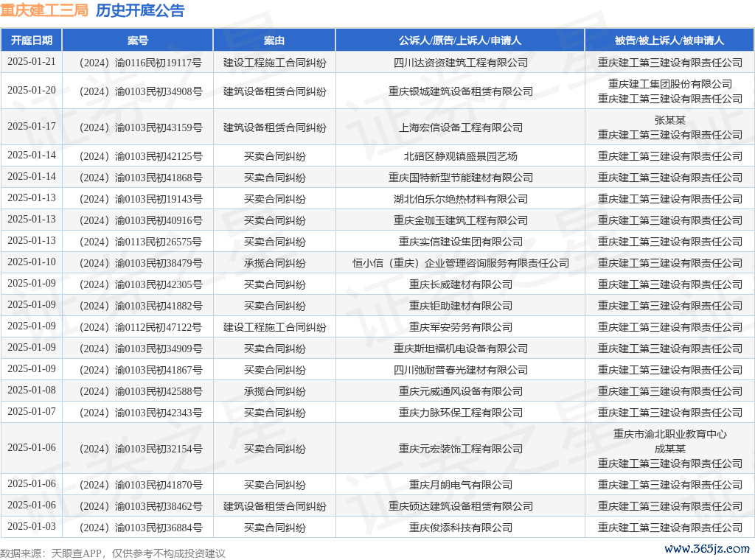The height and width of the screenshot is (560, 755).
Task: Select plaintiff 恒小信（重庆）企业管理咨询服务有限责任公司
Action: point(460,263)
